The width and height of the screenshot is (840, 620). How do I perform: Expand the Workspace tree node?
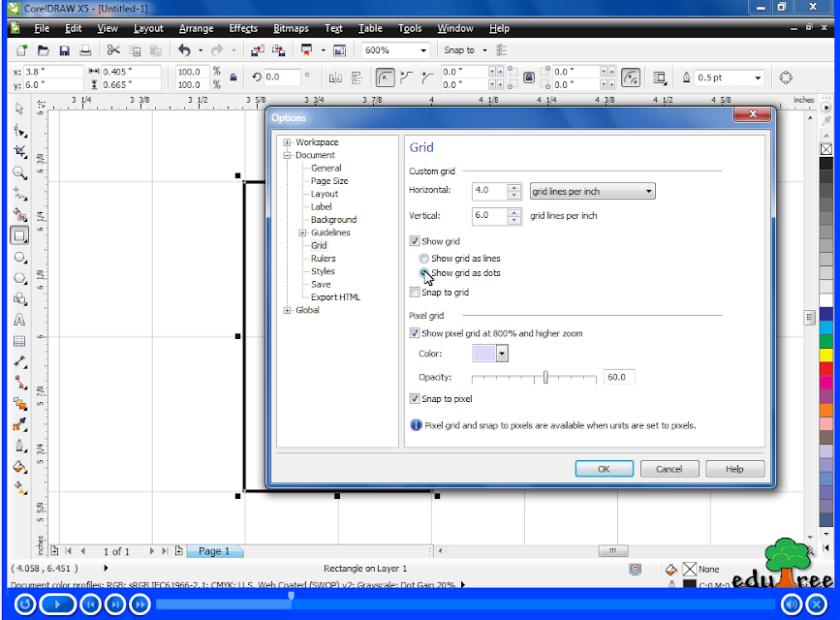click(x=287, y=142)
